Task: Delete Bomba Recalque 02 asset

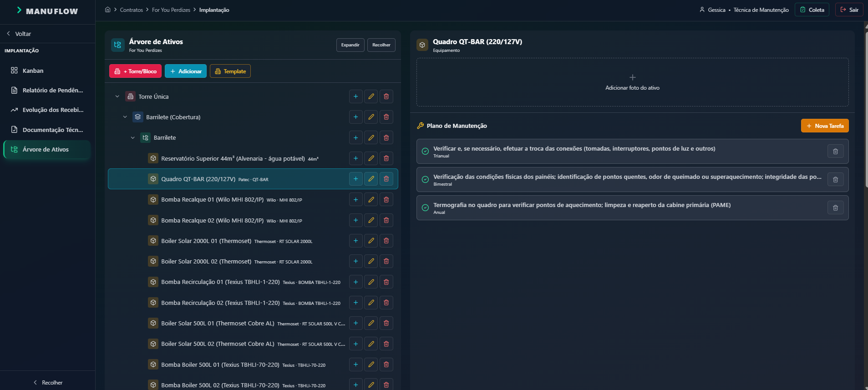Action: (386, 220)
